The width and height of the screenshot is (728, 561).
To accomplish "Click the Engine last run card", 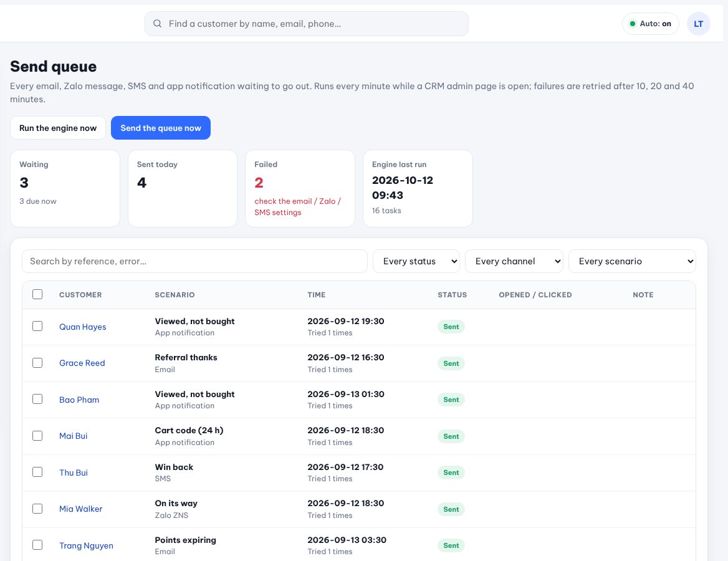I will pos(418,188).
